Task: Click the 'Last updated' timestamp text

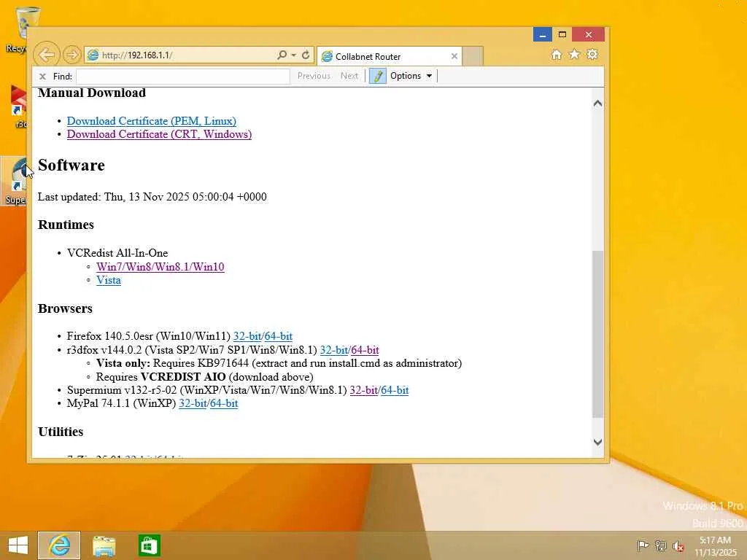Action: 152,197
